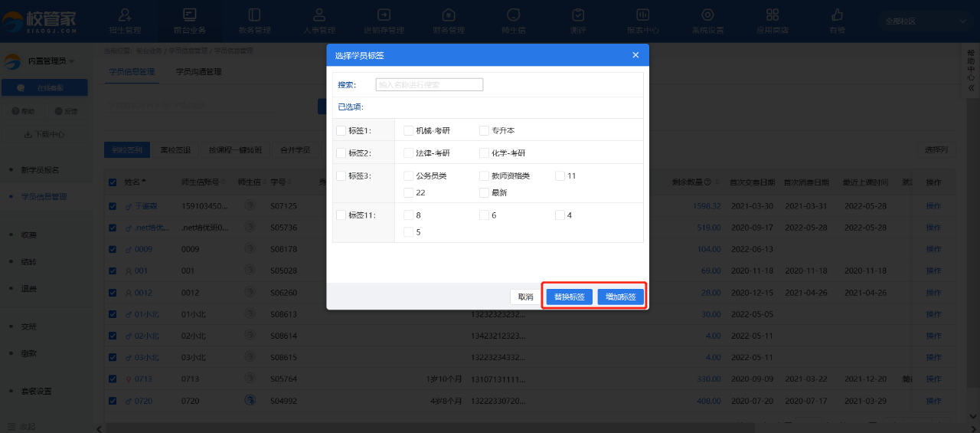
Task: Tick the 教师资格类 checkbox
Action: [x=484, y=176]
